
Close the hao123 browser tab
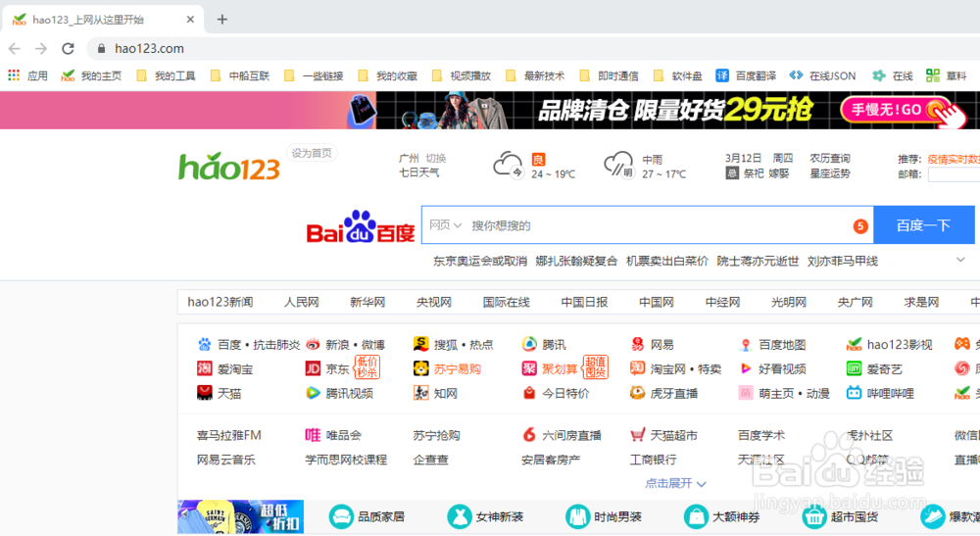click(190, 20)
